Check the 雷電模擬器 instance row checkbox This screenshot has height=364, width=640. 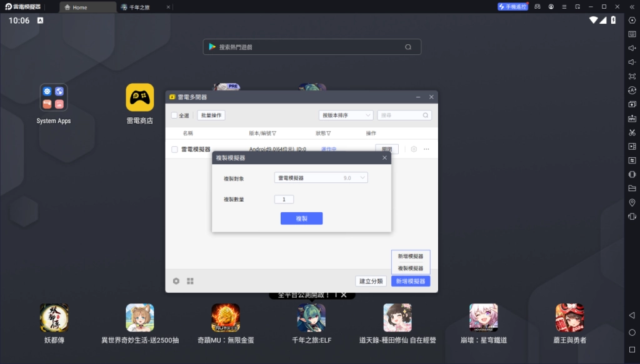coord(174,149)
